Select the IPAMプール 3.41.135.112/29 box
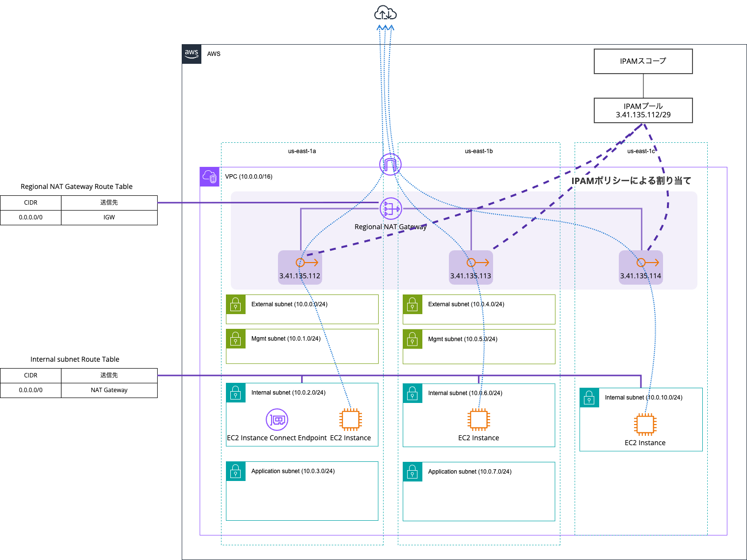 click(x=643, y=110)
